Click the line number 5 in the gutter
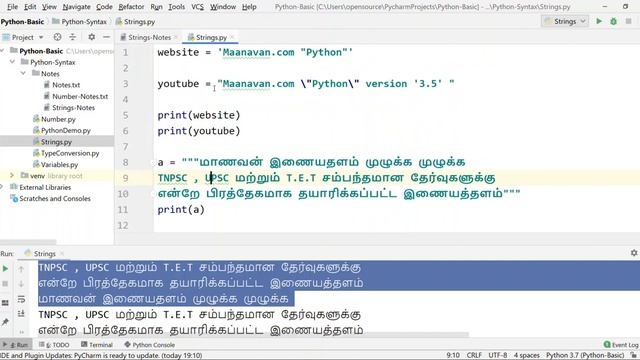This screenshot has height=360, width=640. [x=125, y=115]
